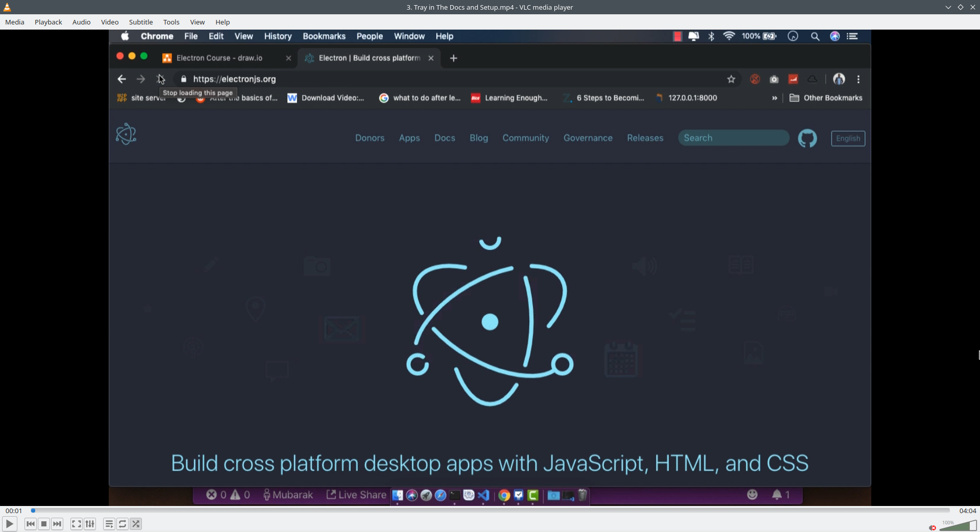980x532 pixels.
Task: Skip to the next media in playlist
Action: point(57,524)
